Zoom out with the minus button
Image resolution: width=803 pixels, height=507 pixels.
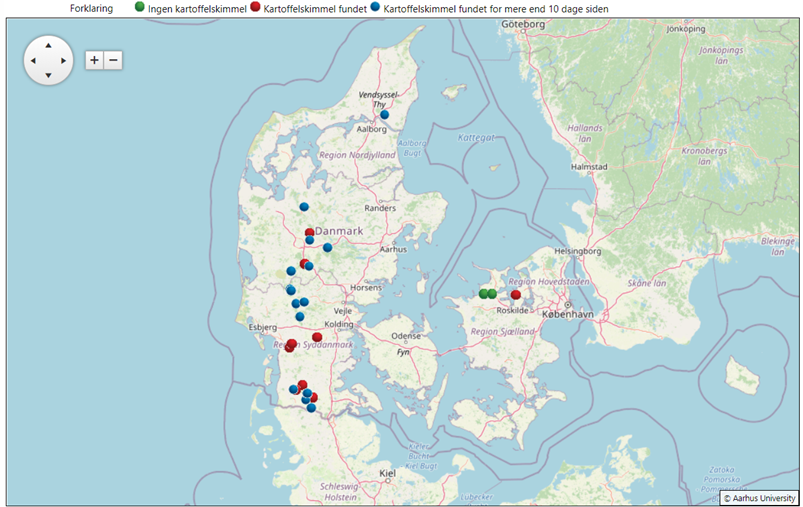[113, 60]
